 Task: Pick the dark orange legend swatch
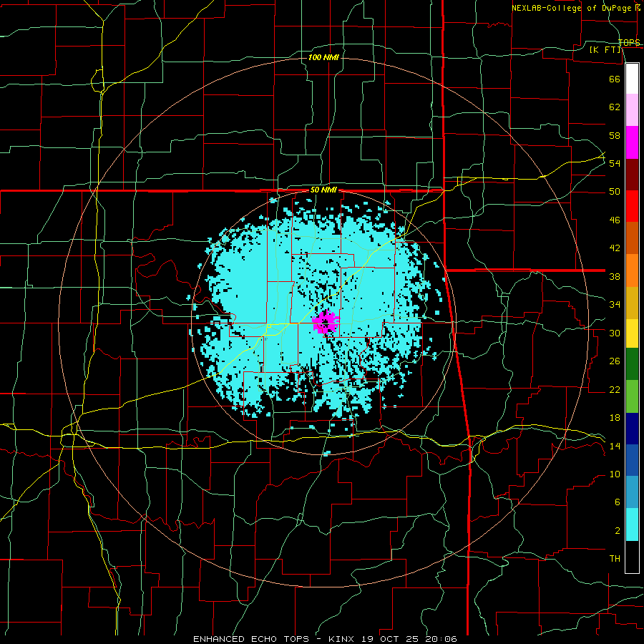(x=632, y=238)
